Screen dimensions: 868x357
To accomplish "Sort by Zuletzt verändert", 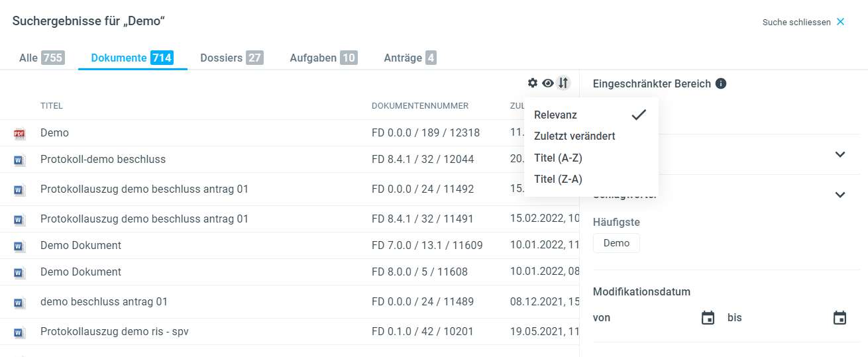I will pyautogui.click(x=574, y=136).
